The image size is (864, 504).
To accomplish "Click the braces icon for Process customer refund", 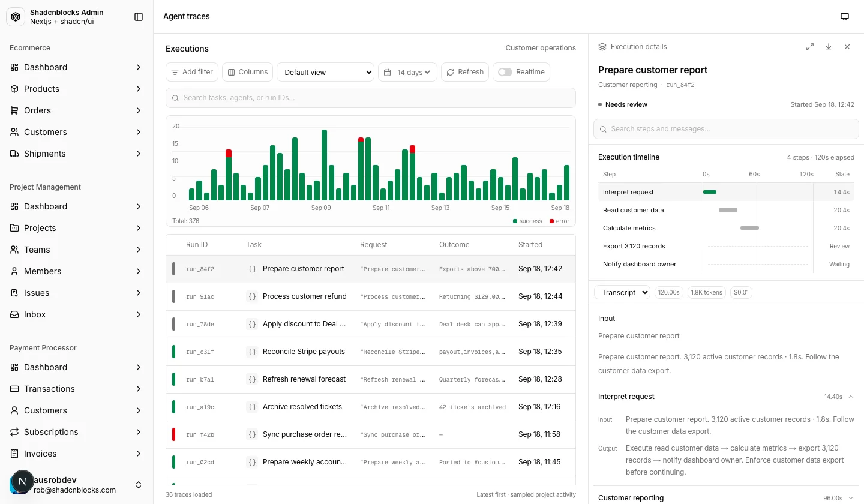I will 252,296.
